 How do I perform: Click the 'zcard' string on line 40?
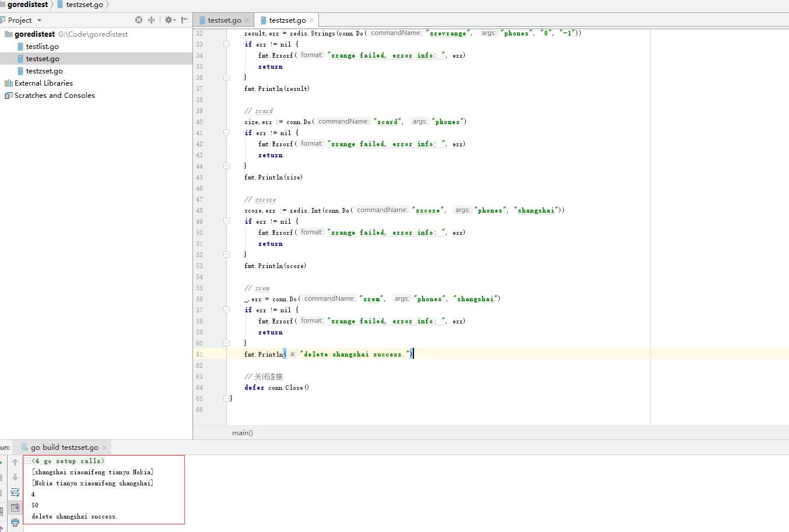coord(388,122)
